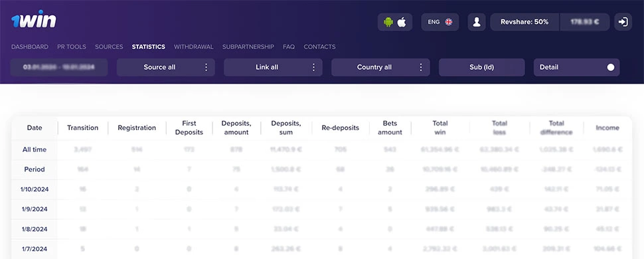Click the Sub (Id) button
Screen dimensions: 644x259
482,68
